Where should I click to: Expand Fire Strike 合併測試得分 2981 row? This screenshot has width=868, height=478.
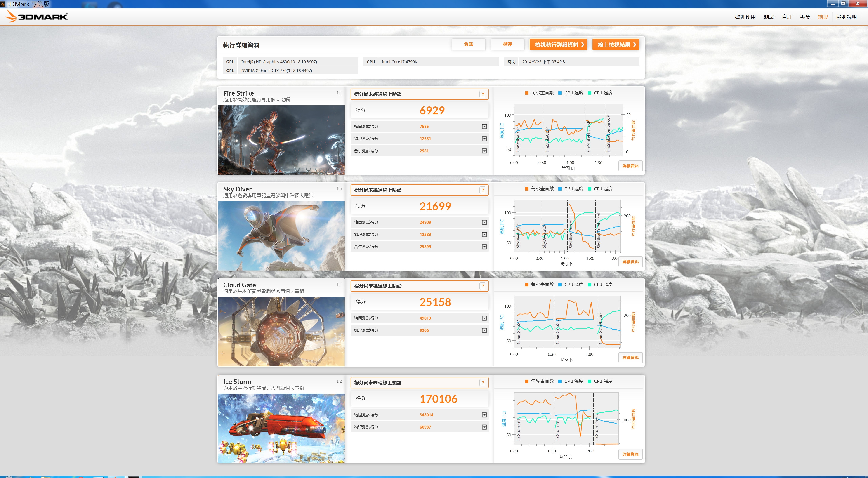tap(484, 151)
